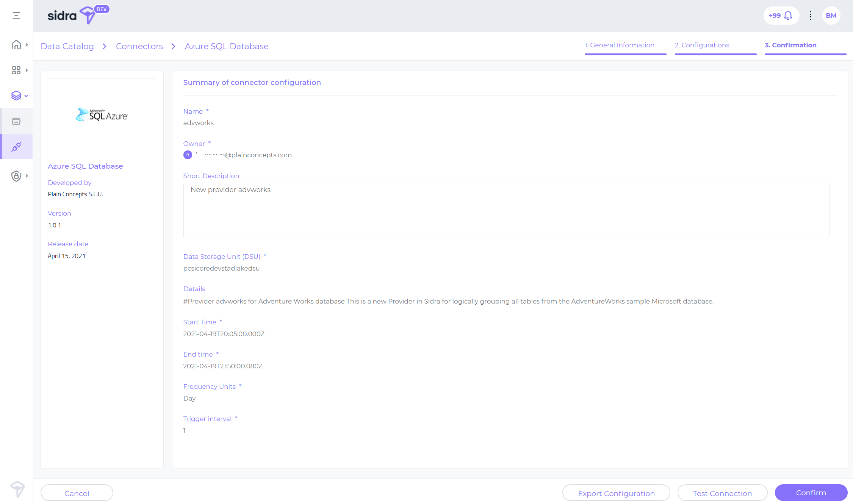Switch to 1. General Information step
The image size is (853, 504).
coord(619,45)
